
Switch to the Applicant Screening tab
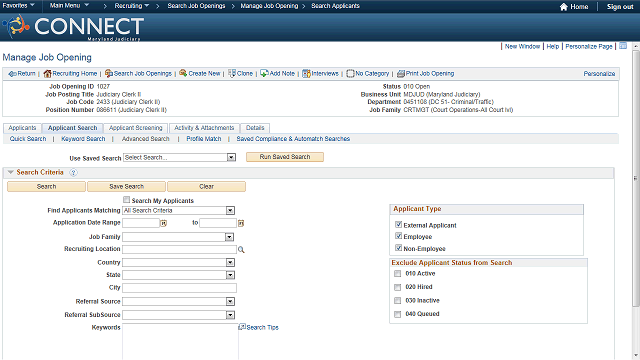tap(136, 128)
